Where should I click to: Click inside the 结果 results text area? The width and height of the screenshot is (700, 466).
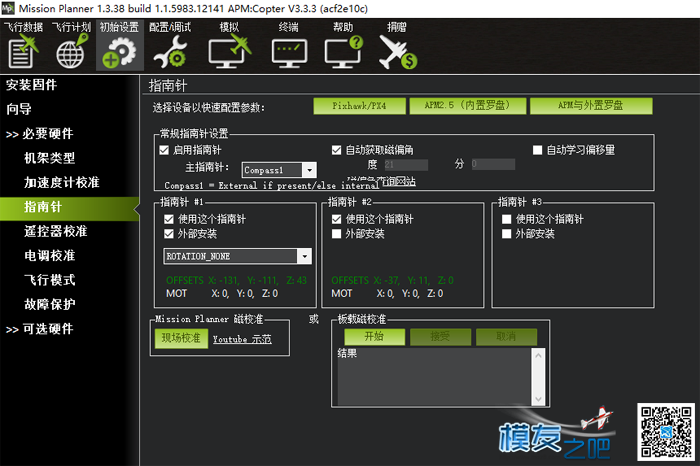click(x=434, y=376)
